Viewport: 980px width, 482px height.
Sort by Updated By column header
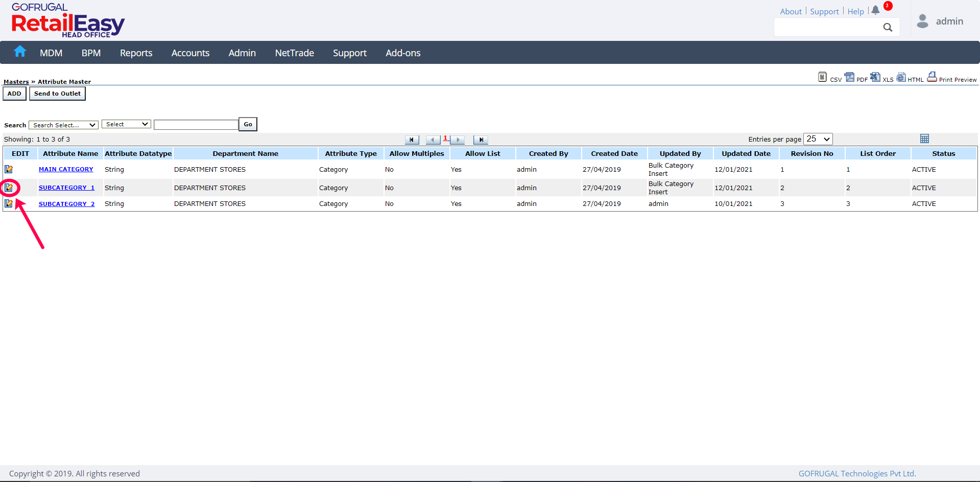pyautogui.click(x=680, y=153)
